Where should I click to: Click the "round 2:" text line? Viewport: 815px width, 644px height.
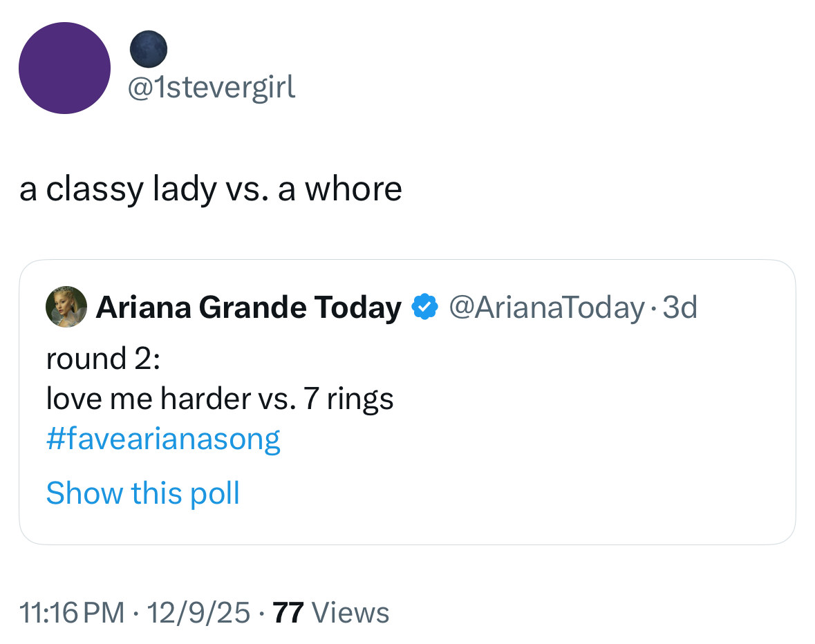103,359
